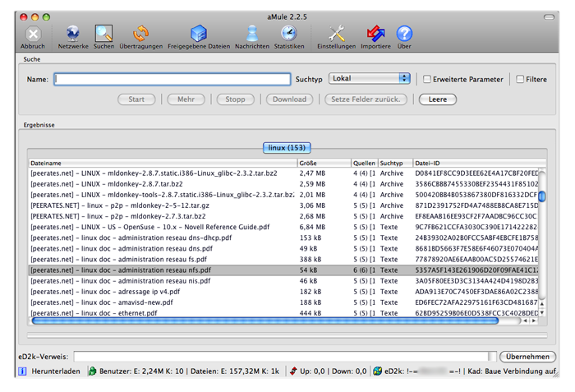Open Einstellungen tools icon

(336, 34)
